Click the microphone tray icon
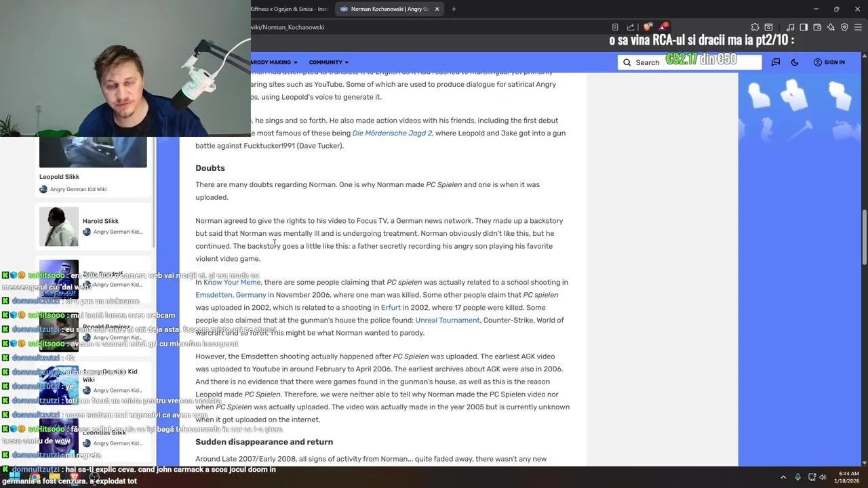Image resolution: width=868 pixels, height=488 pixels. point(797,477)
